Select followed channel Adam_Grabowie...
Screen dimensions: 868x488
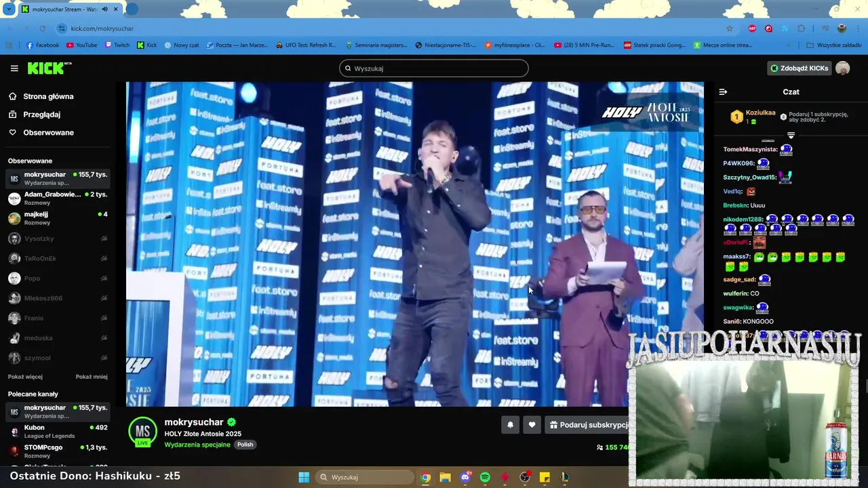pos(58,198)
